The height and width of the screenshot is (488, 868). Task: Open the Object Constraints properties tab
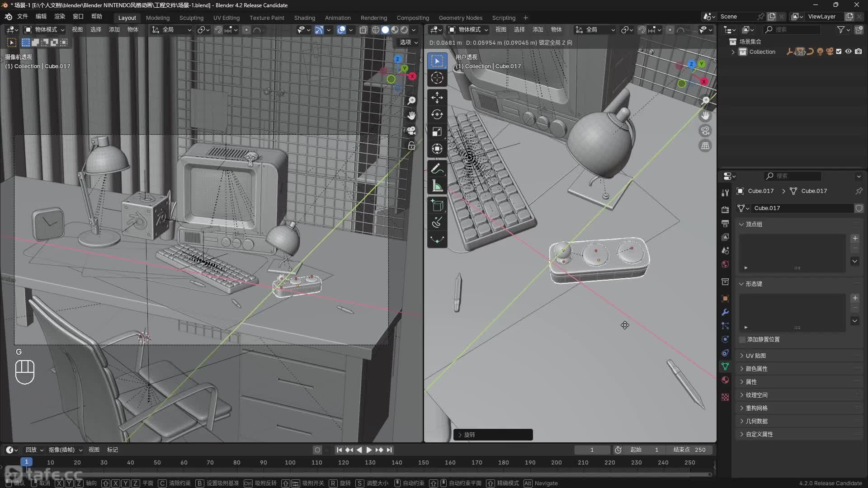pos(725,353)
